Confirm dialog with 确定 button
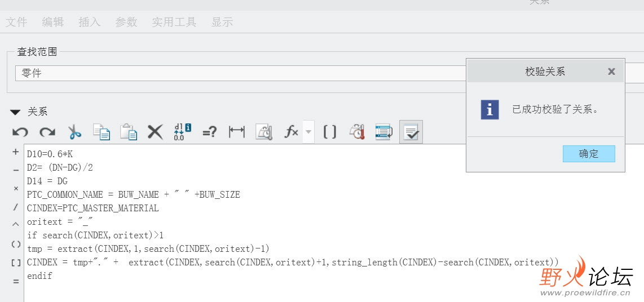Screen dimensions: 644x302 point(589,154)
